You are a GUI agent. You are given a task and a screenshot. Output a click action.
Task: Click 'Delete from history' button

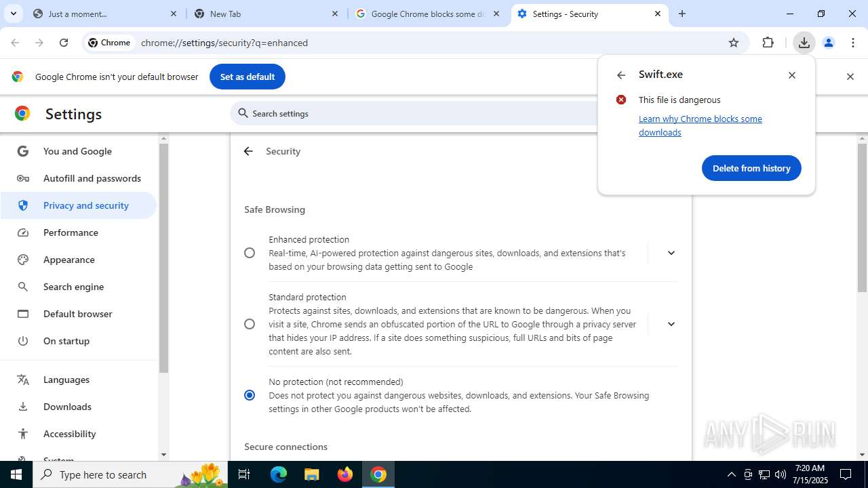[751, 168]
